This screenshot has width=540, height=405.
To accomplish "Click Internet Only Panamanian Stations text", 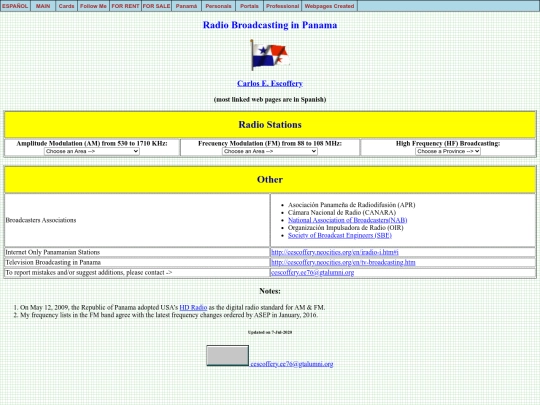I will (53, 252).
